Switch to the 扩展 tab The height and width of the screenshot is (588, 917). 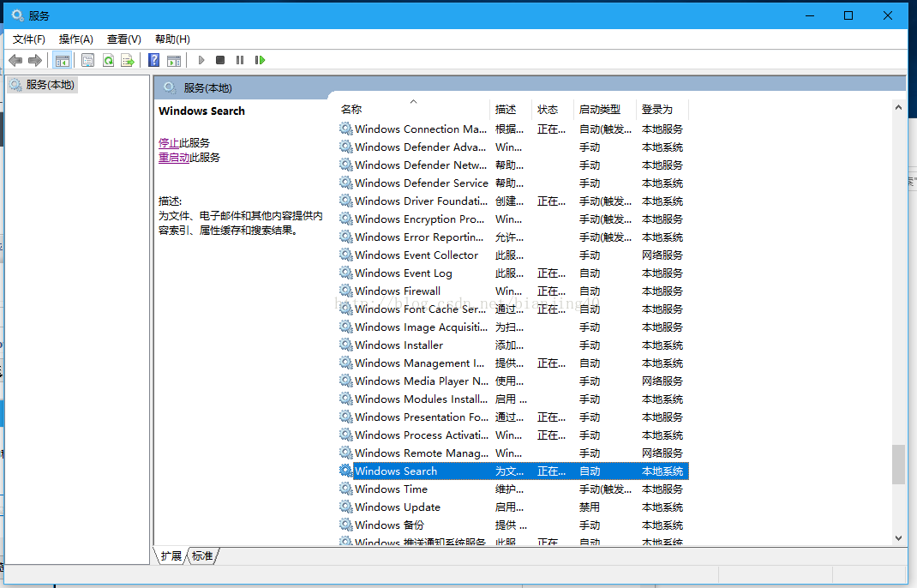tap(171, 555)
